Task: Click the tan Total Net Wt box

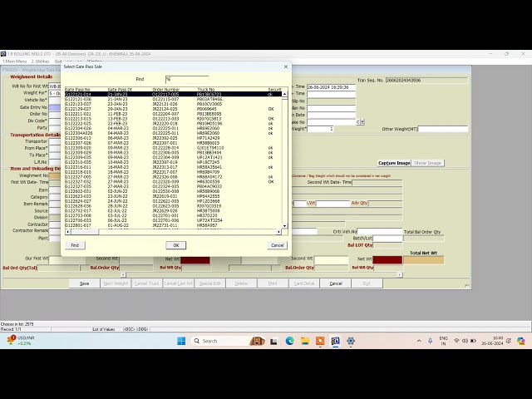Action: tap(423, 260)
